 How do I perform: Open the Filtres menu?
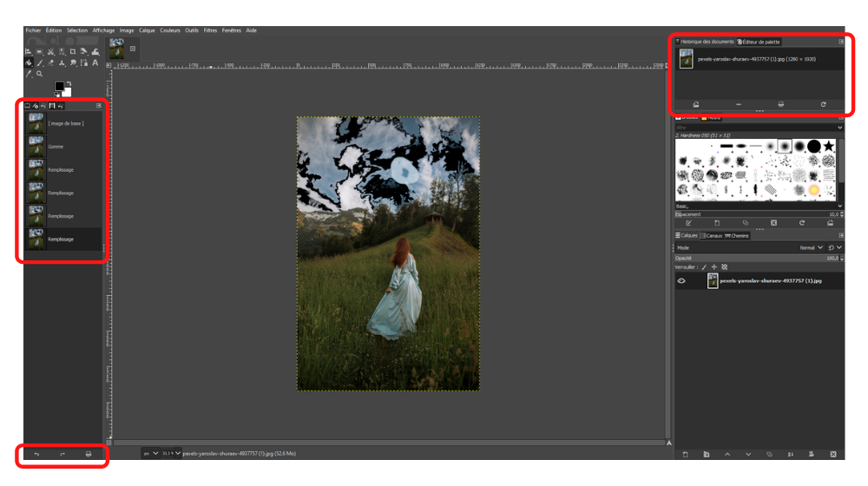click(210, 30)
